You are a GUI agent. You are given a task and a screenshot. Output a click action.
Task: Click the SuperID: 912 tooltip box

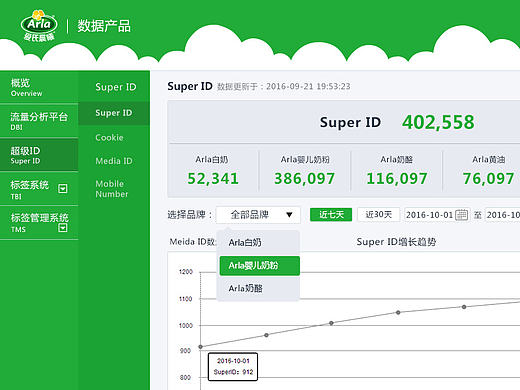pyautogui.click(x=233, y=367)
